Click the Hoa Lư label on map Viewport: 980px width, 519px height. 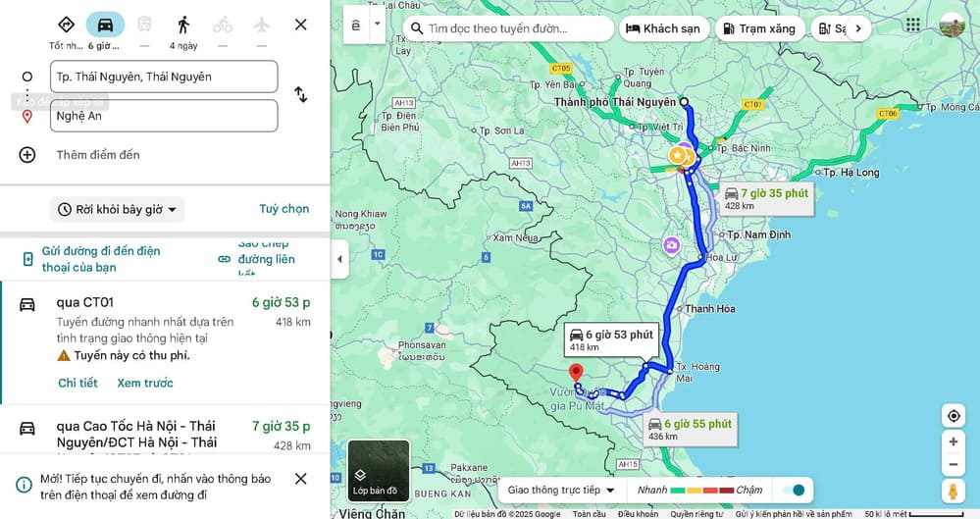click(721, 257)
